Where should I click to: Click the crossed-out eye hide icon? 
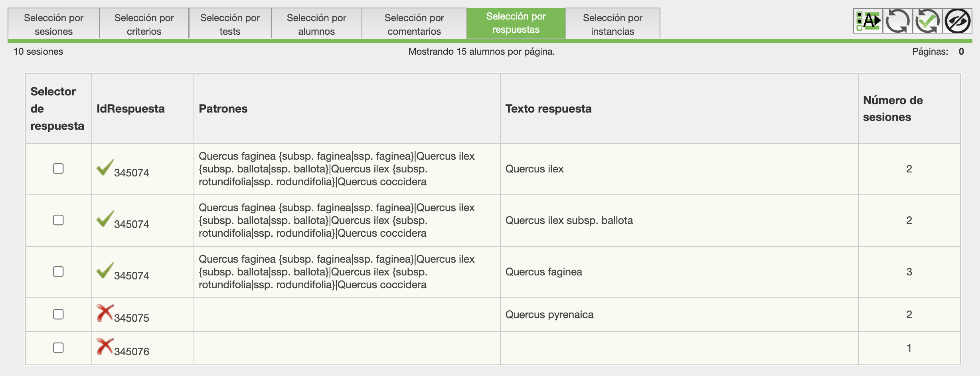(x=957, y=21)
